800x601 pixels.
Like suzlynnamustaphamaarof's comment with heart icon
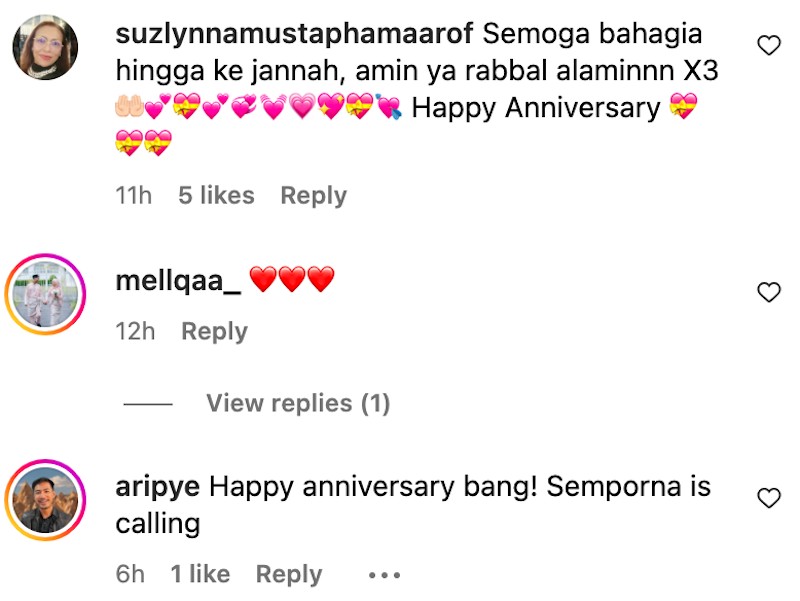pos(769,45)
